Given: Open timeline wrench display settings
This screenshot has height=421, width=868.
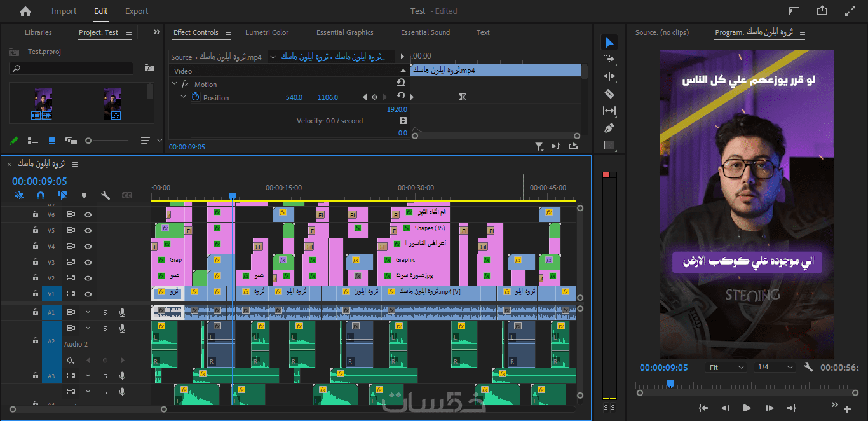Looking at the screenshot, I should pyautogui.click(x=105, y=196).
